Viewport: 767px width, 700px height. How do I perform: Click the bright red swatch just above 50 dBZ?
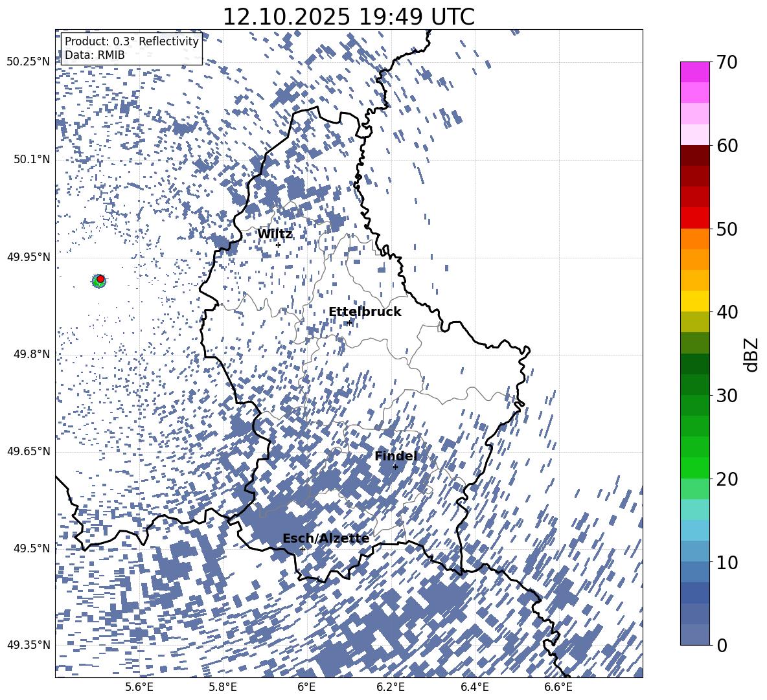(694, 218)
